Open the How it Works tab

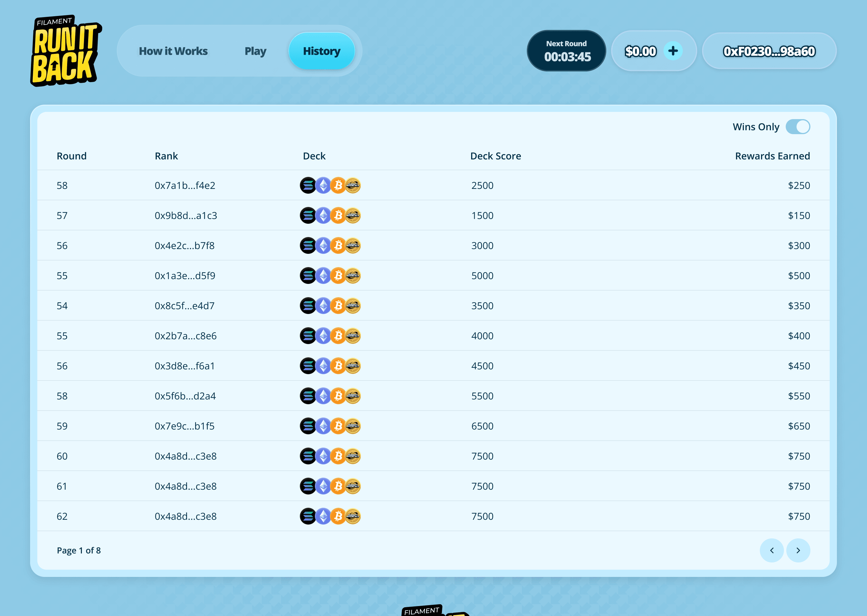[x=173, y=51]
